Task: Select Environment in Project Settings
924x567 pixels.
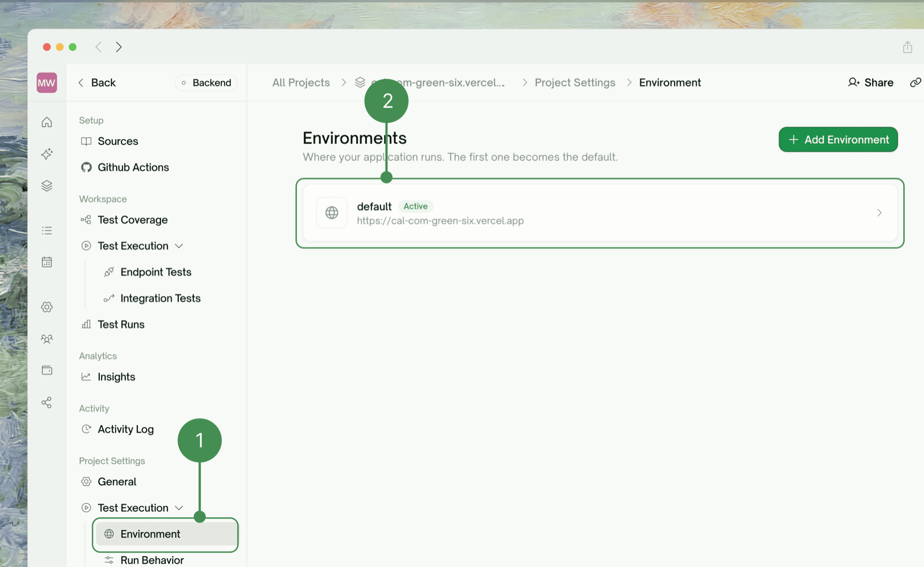Action: click(166, 534)
